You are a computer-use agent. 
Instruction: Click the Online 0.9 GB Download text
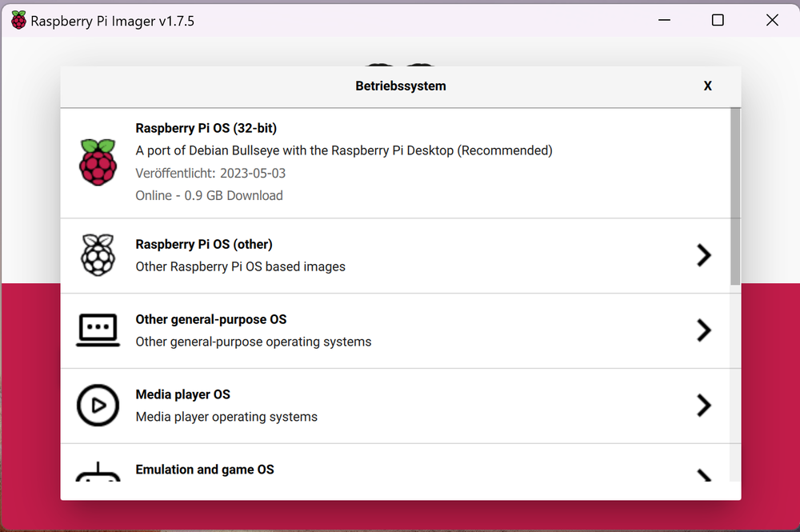pyautogui.click(x=208, y=195)
